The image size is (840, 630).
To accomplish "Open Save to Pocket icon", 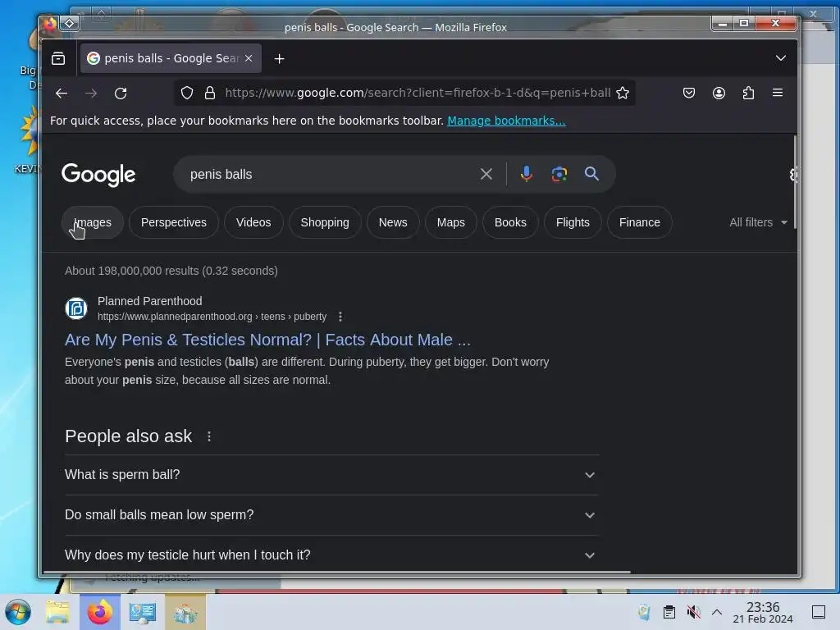I will [x=689, y=94].
